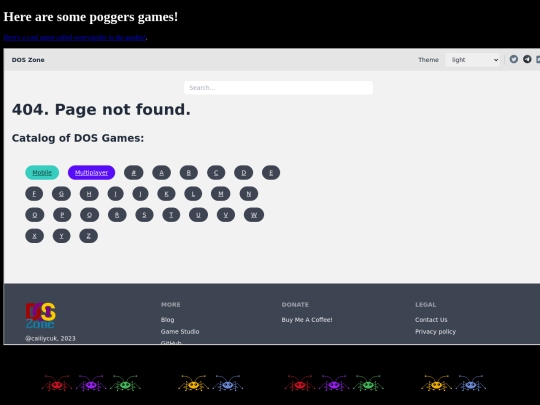This screenshot has width=540, height=405.
Task: Open Buy Me A Coffee! link
Action: point(307,320)
